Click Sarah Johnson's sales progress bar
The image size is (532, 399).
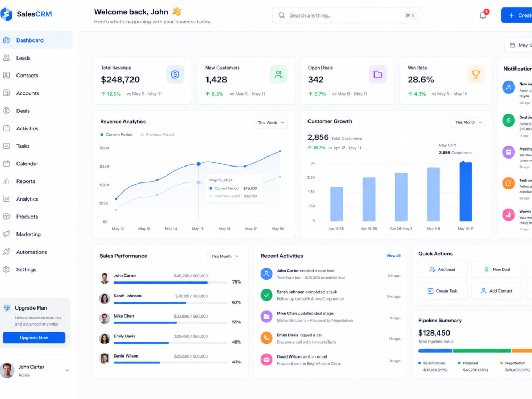tap(171, 303)
